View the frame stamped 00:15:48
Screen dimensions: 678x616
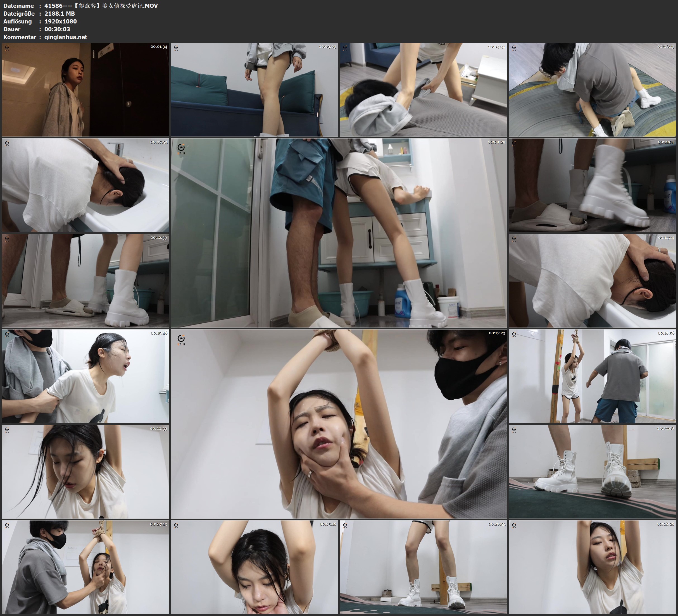[x=85, y=376]
